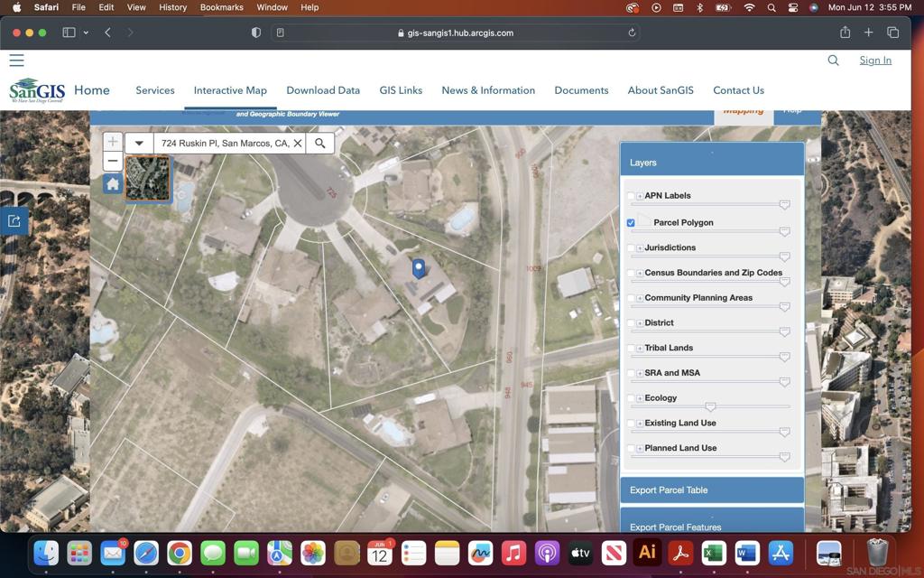Expand the Ecology layer group

pos(640,398)
